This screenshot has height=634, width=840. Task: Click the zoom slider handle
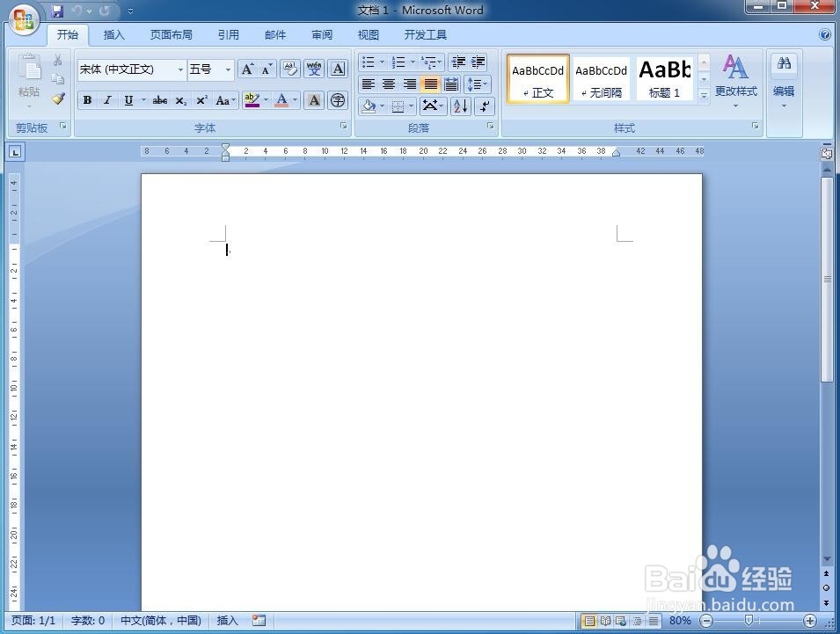(x=749, y=621)
